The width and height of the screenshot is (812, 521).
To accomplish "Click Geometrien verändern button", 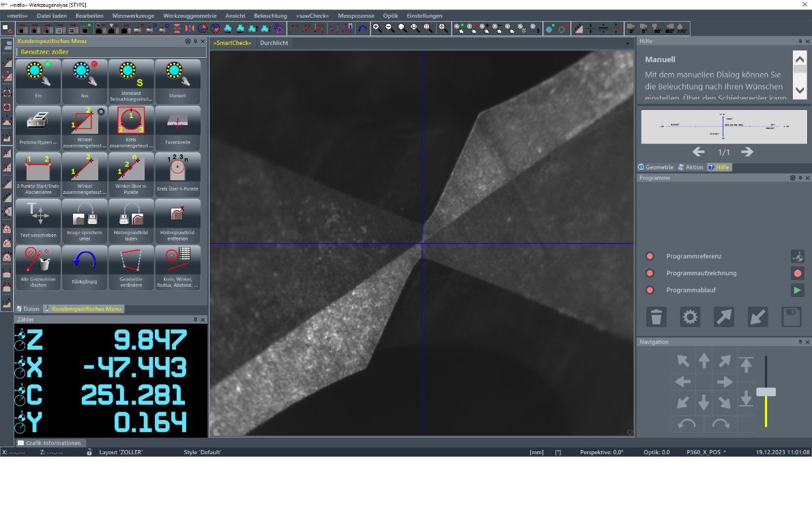I will click(x=131, y=268).
